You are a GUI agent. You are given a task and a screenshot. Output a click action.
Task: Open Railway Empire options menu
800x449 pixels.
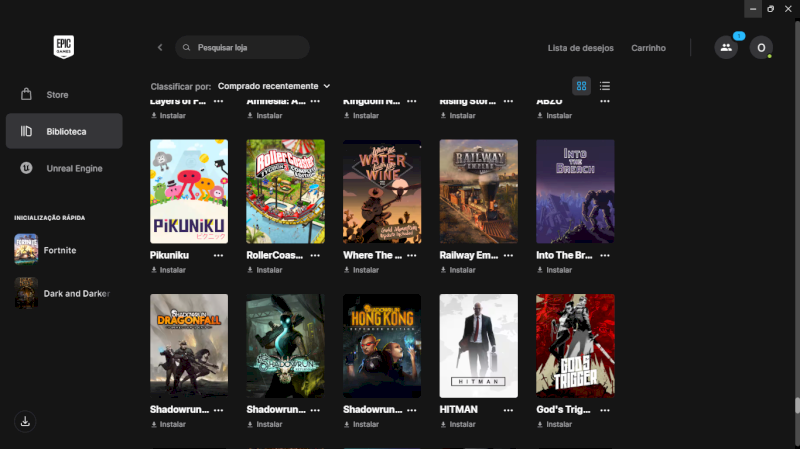pyautogui.click(x=508, y=256)
